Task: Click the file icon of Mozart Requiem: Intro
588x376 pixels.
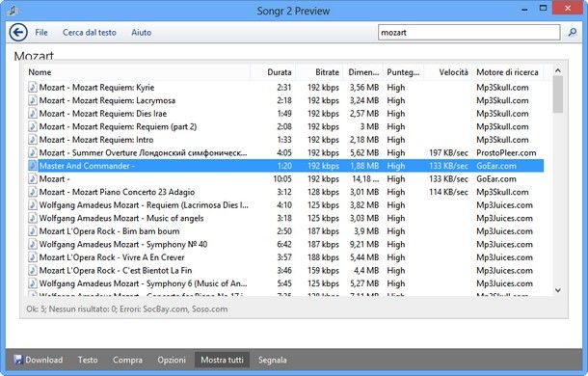Action: point(33,140)
